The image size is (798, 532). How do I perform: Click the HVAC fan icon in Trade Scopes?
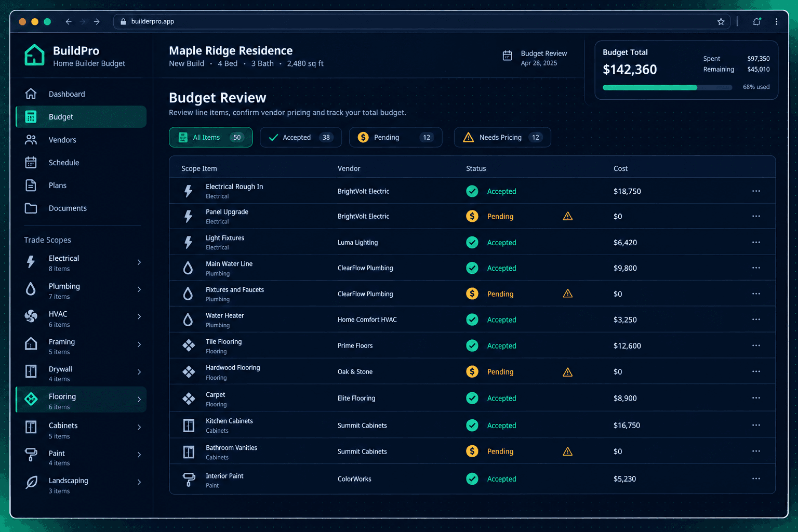tap(31, 316)
